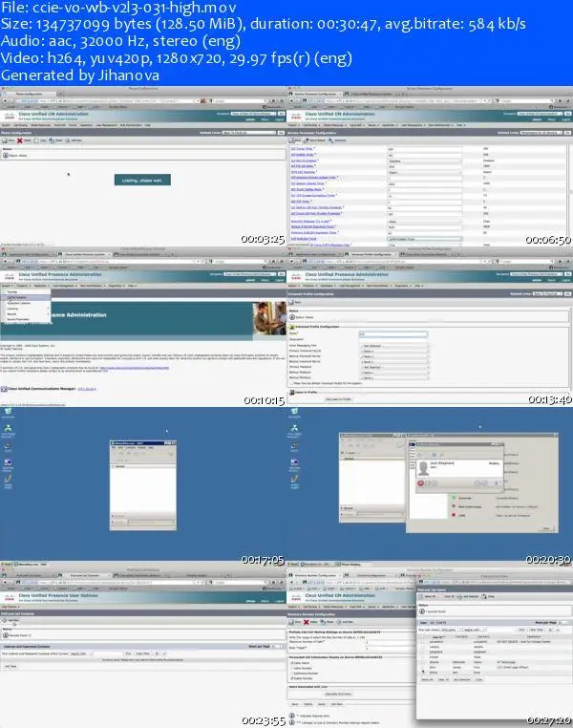The width and height of the screenshot is (573, 728).
Task: Click Save icon in 00:13:40 frame
Action: 292,302
